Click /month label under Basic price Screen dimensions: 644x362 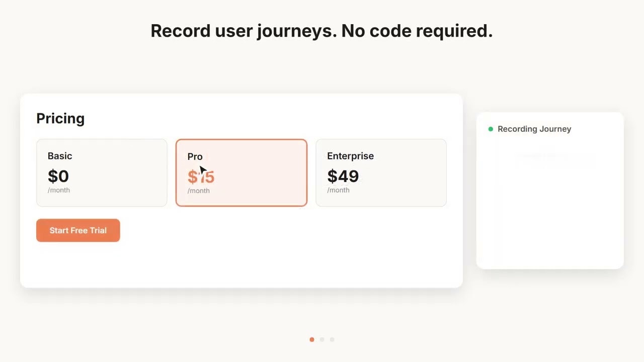[59, 190]
